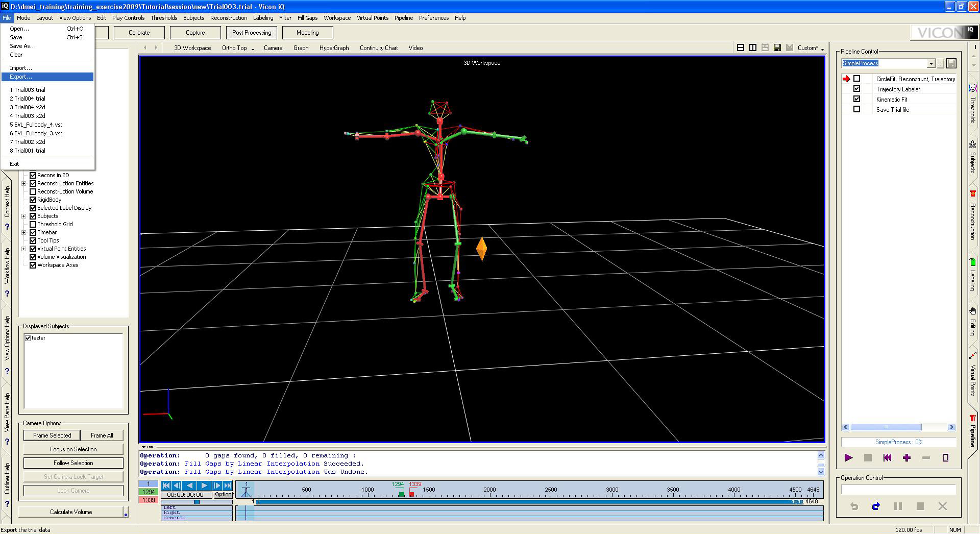
Task: Open the Labeling side panel tab
Action: 973,275
